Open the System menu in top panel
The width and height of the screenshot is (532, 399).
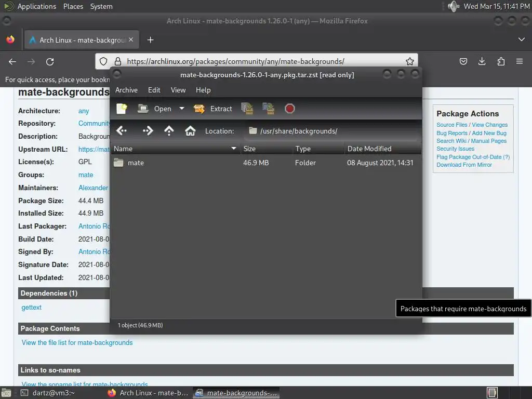coord(101,6)
